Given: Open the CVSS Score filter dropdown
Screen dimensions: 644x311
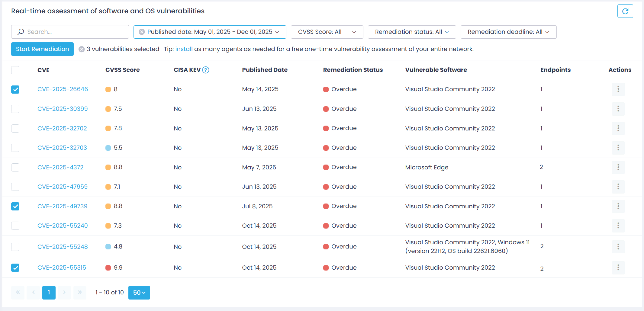Looking at the screenshot, I should point(327,32).
